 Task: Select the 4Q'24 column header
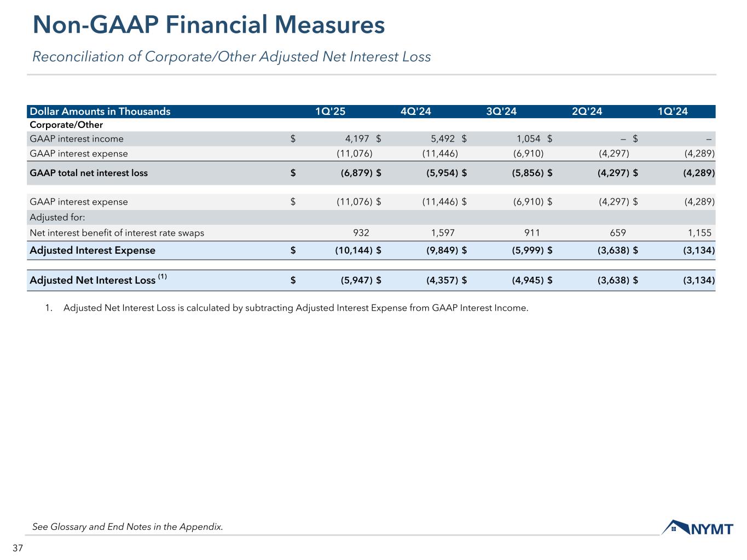pos(416,112)
